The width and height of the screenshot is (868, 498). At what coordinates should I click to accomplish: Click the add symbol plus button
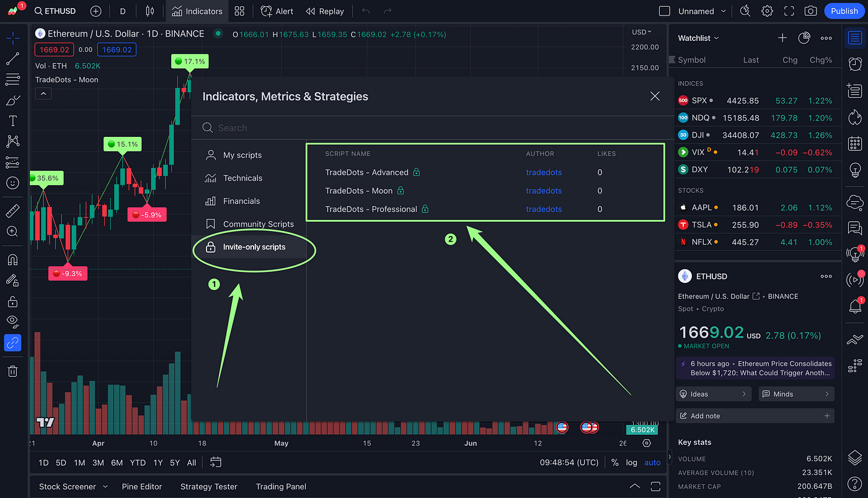95,11
